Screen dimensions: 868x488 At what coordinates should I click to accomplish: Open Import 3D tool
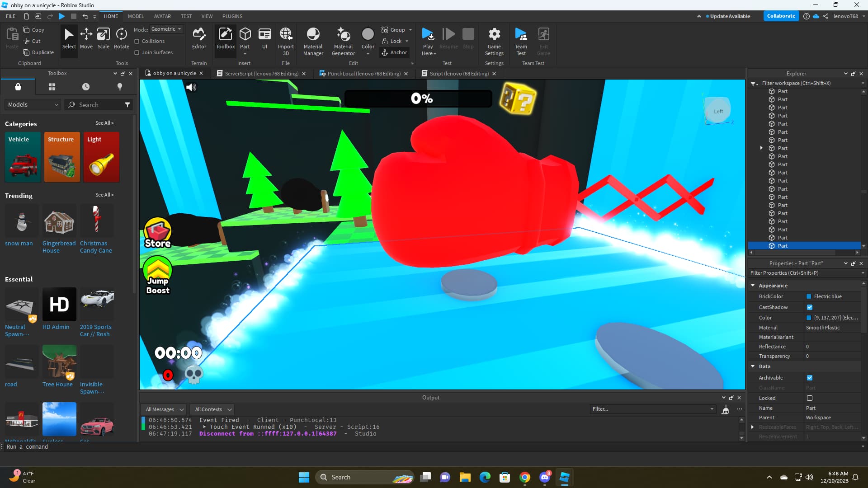click(286, 41)
